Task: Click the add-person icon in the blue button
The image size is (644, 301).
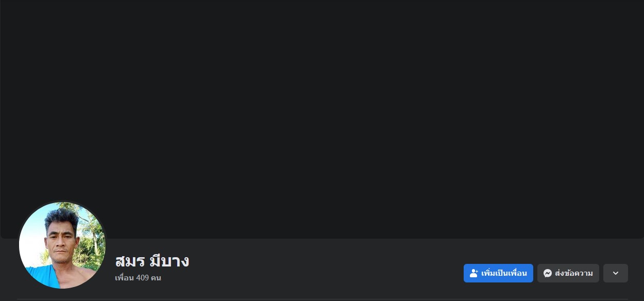Action: click(x=474, y=273)
